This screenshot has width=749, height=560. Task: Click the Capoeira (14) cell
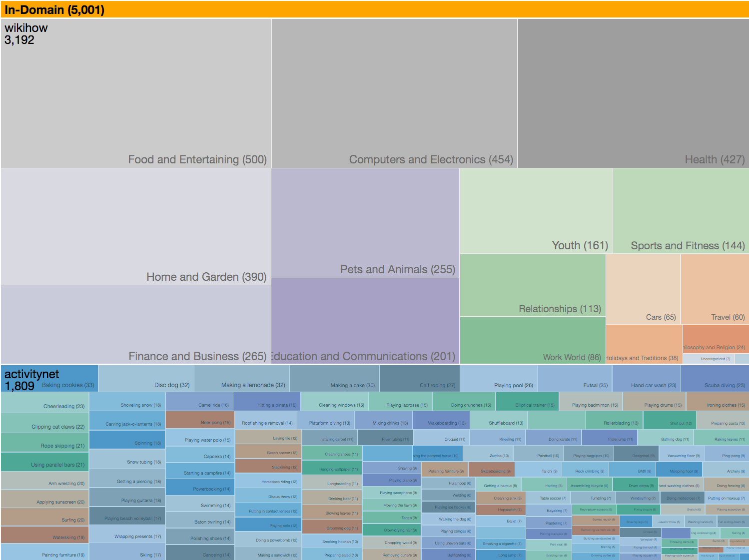coord(200,455)
